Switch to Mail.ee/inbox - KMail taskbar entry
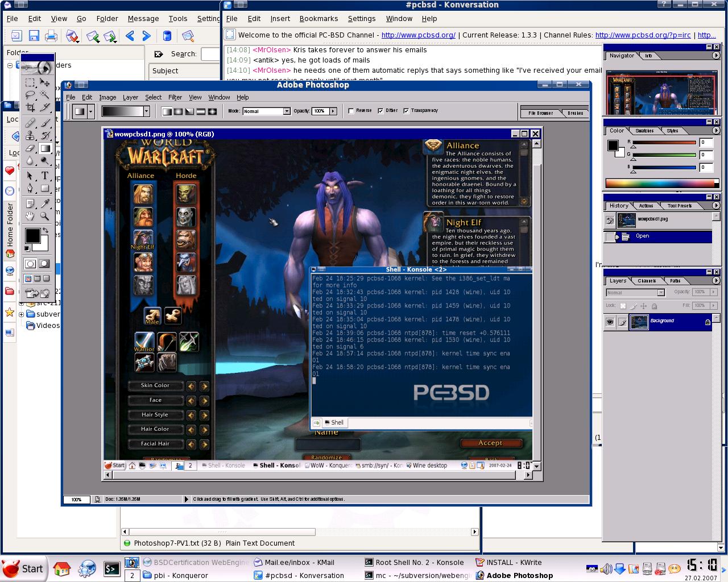Screen dimensions: 728x582 click(299, 562)
